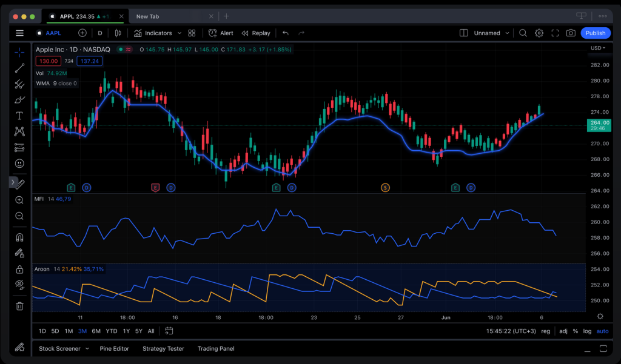621x364 pixels.
Task: Click the blue 137.24 buy button
Action: coord(90,61)
